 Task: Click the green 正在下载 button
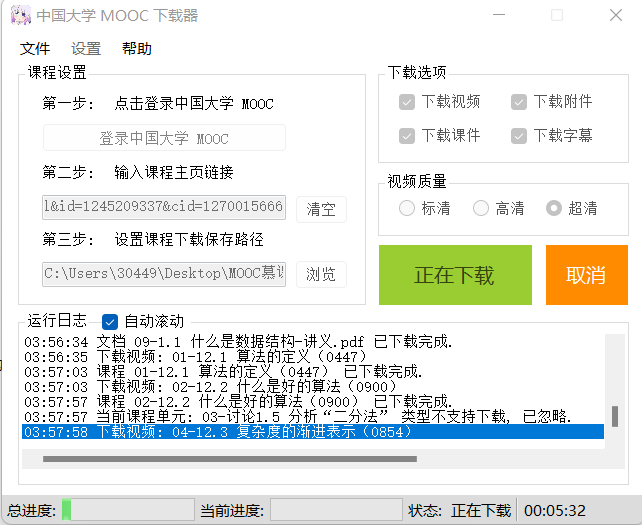point(455,275)
